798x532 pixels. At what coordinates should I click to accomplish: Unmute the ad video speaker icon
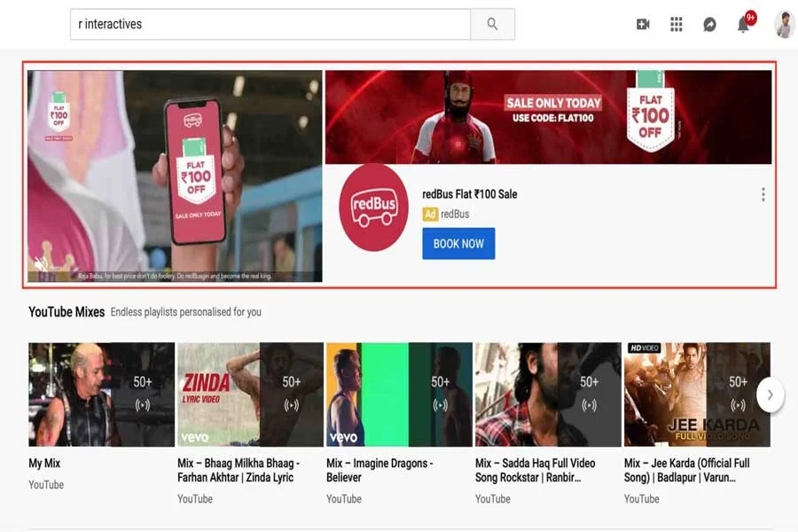[x=40, y=263]
